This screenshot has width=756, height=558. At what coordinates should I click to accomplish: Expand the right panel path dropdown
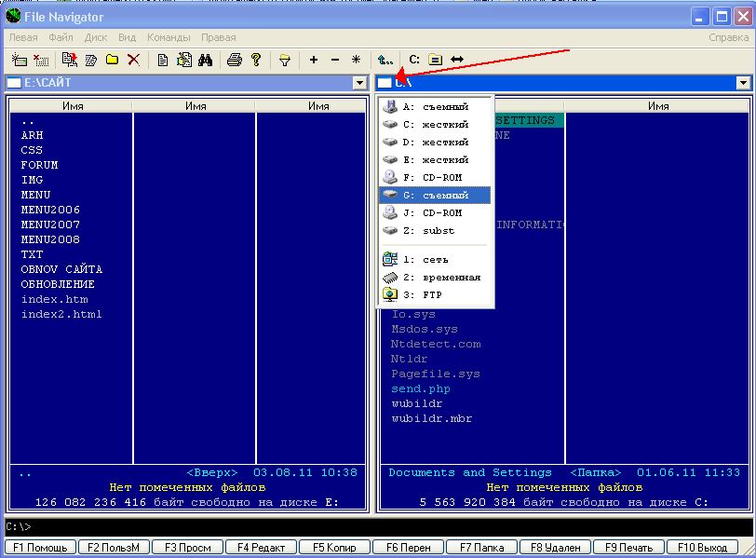tap(743, 83)
